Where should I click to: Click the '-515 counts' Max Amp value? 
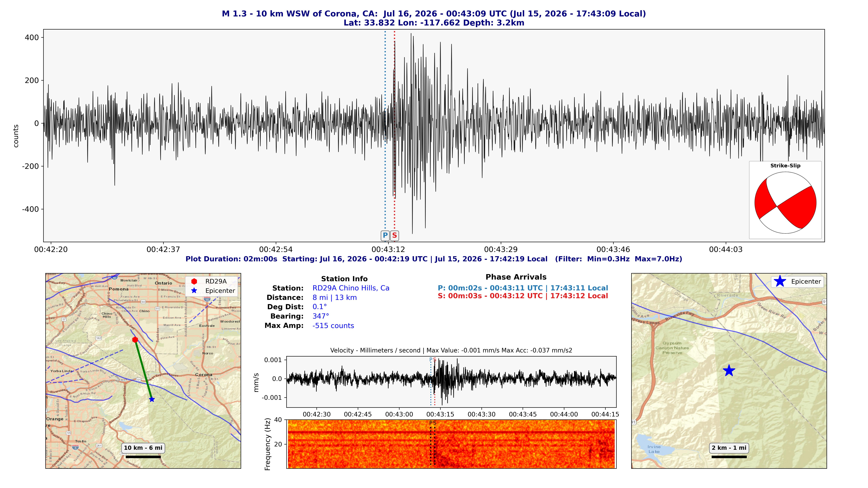[x=333, y=326]
